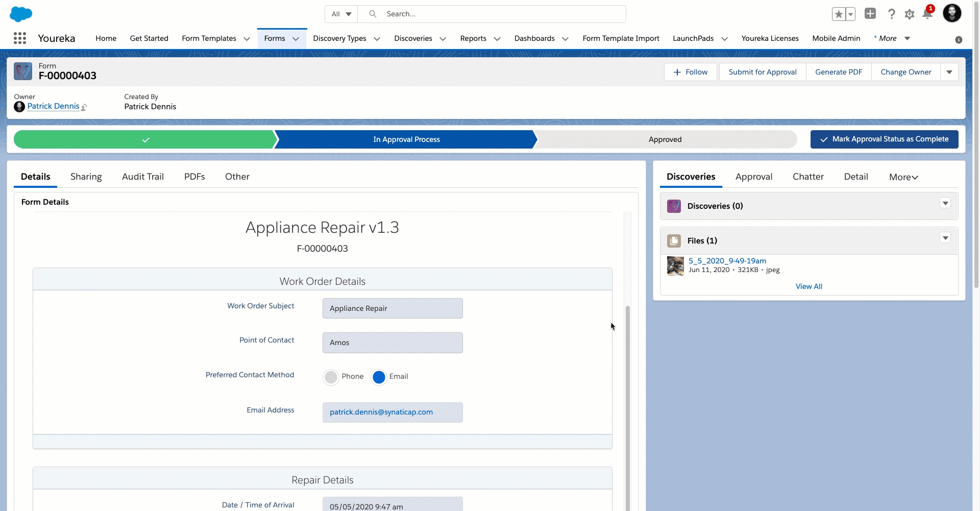The width and height of the screenshot is (980, 511).
Task: Click the file thumbnail image in Files
Action: coord(675,266)
